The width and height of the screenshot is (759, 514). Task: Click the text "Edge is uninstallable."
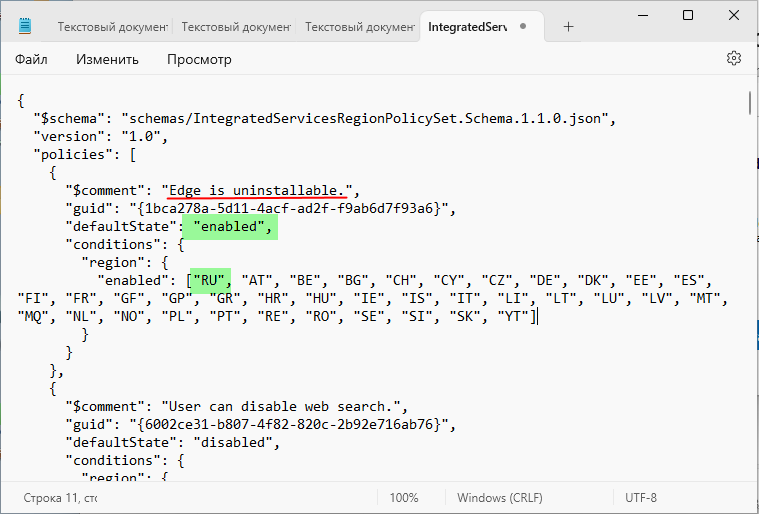tap(257, 190)
